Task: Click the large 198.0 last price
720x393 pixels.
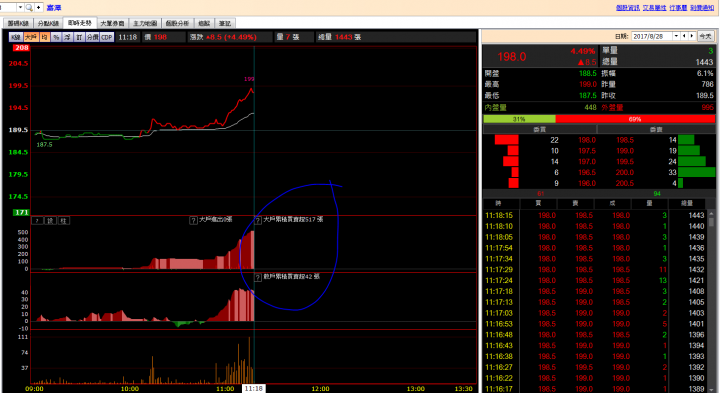Action: pyautogui.click(x=512, y=57)
